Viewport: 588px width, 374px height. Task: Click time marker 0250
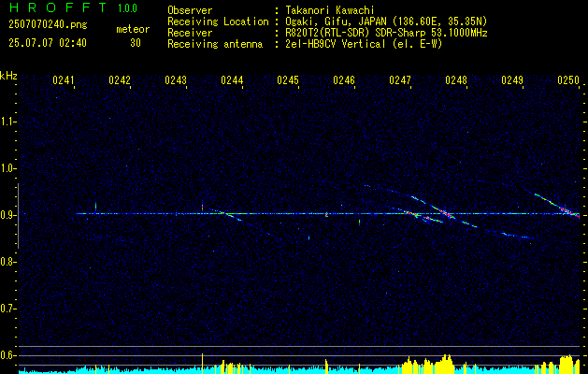[568, 80]
